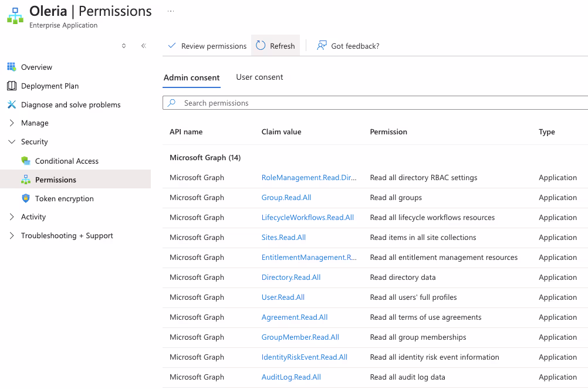Viewport: 588px width, 389px height.
Task: Click the Diagnose and solve problems wrench icon
Action: coord(12,104)
